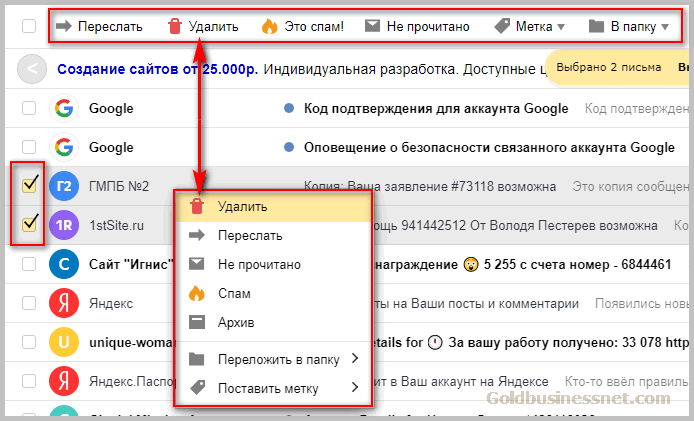Click the folder icon in toolbar
This screenshot has height=421, width=694.
[596, 26]
